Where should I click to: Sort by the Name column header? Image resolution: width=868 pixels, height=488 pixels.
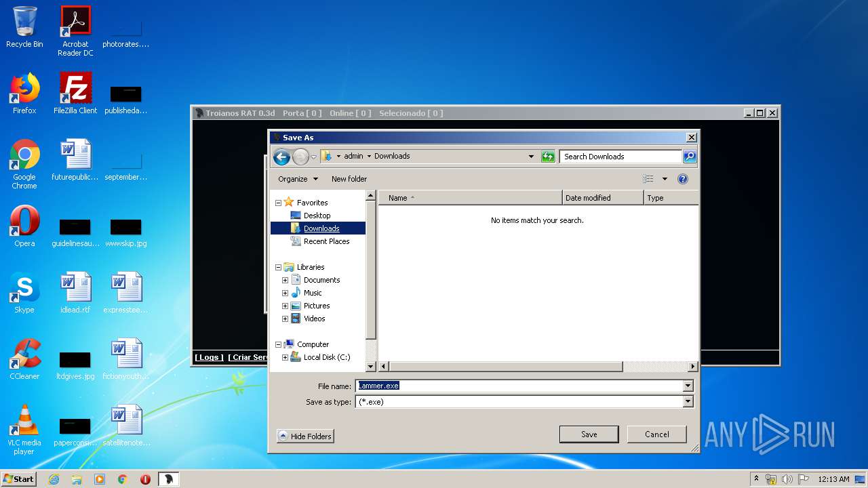coord(471,198)
